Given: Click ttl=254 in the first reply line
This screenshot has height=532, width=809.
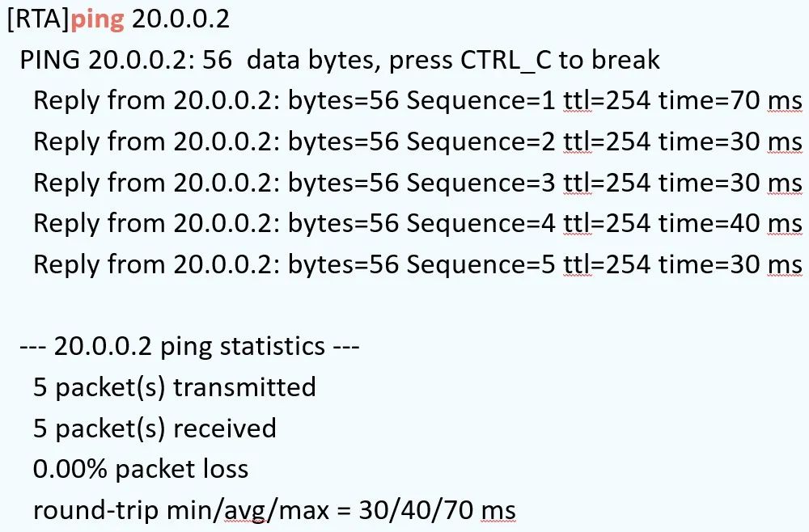Looking at the screenshot, I should [x=607, y=101].
